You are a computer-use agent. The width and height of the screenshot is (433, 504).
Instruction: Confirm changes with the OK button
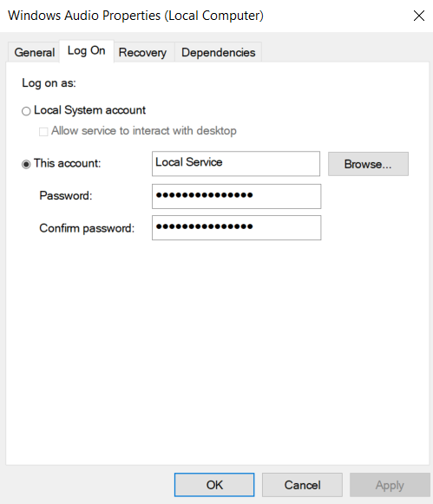(214, 485)
